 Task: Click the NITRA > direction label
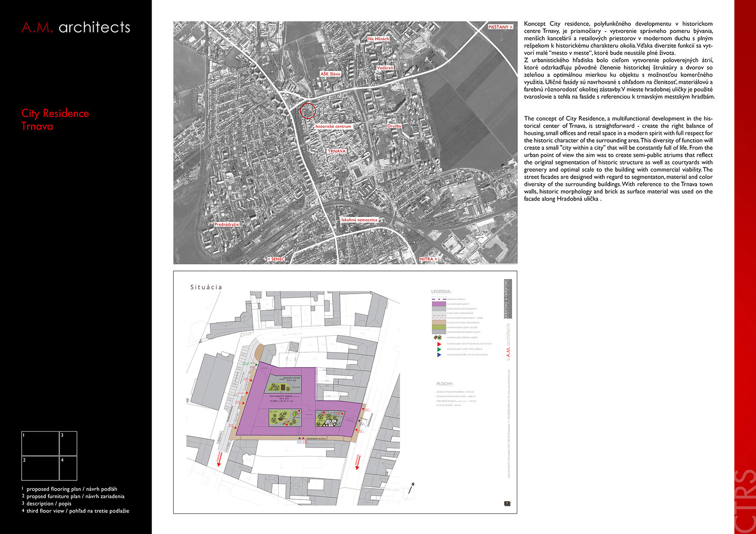click(x=428, y=259)
